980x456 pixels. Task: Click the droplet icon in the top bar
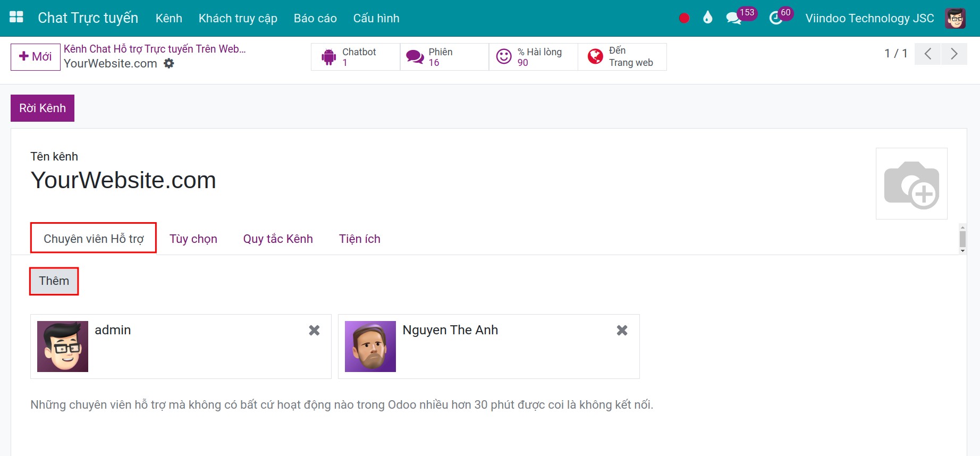(x=707, y=18)
